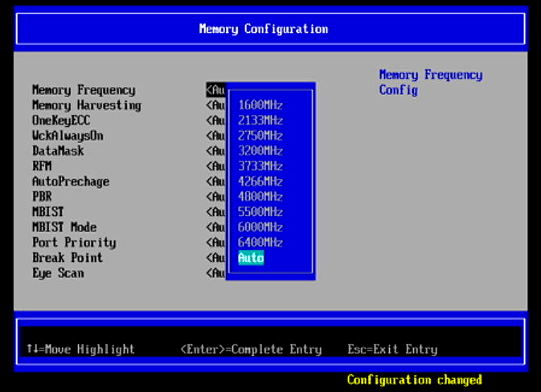Click the MBIST Mode setting label
This screenshot has width=541, height=392.
point(64,227)
